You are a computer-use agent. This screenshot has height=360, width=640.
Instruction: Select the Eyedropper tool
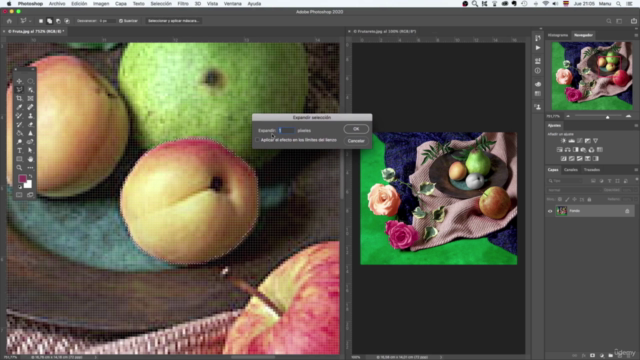[x=19, y=107]
